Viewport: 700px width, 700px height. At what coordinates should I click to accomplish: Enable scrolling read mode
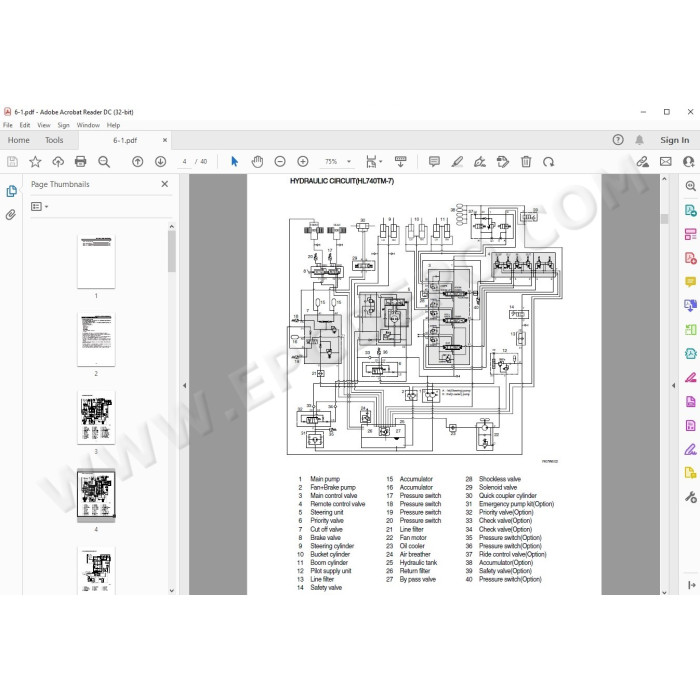[x=400, y=162]
